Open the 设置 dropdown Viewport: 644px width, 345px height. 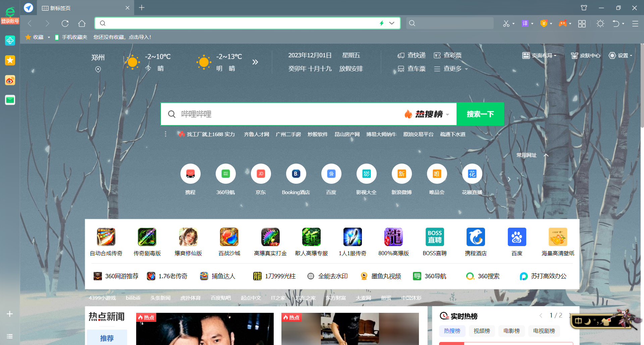tap(621, 55)
